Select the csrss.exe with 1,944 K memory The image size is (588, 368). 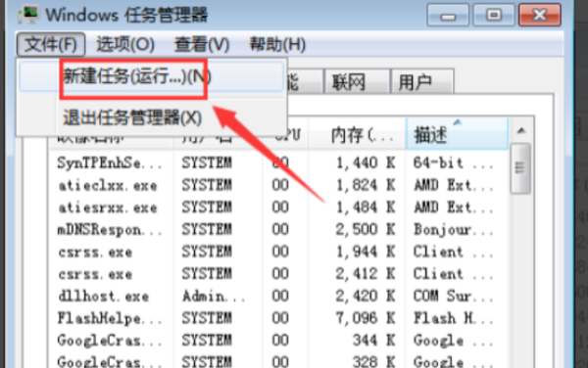coord(278,252)
